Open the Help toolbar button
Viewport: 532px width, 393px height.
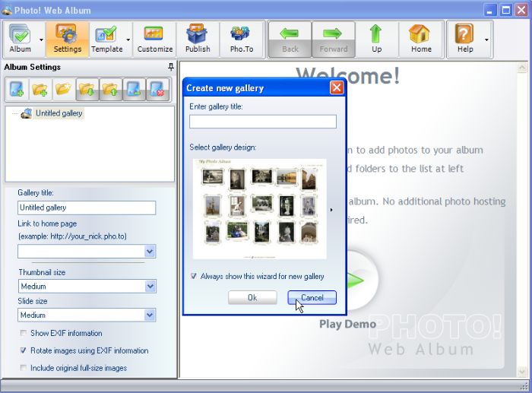pyautogui.click(x=465, y=40)
